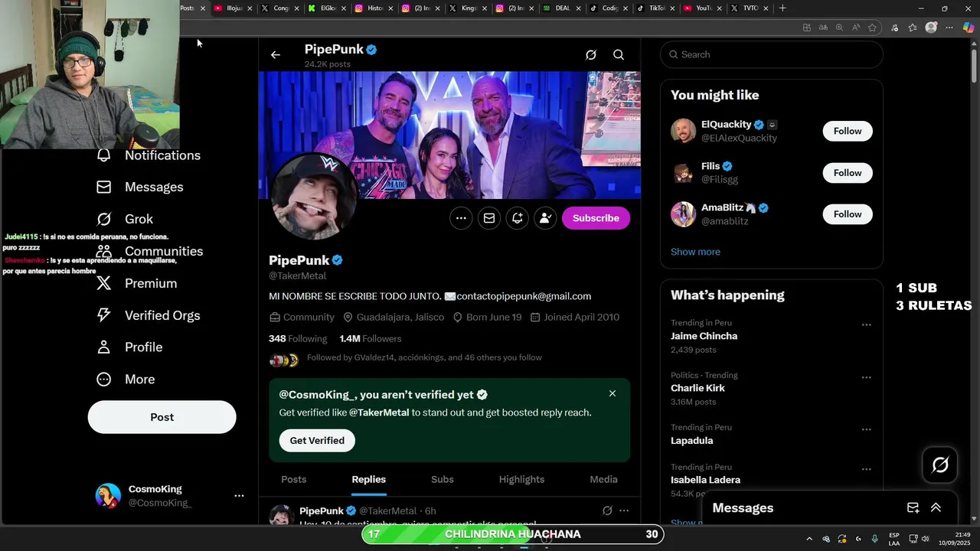Open options for the Isabella Ladera trend
Screen dimensions: 980x551
[x=866, y=469]
